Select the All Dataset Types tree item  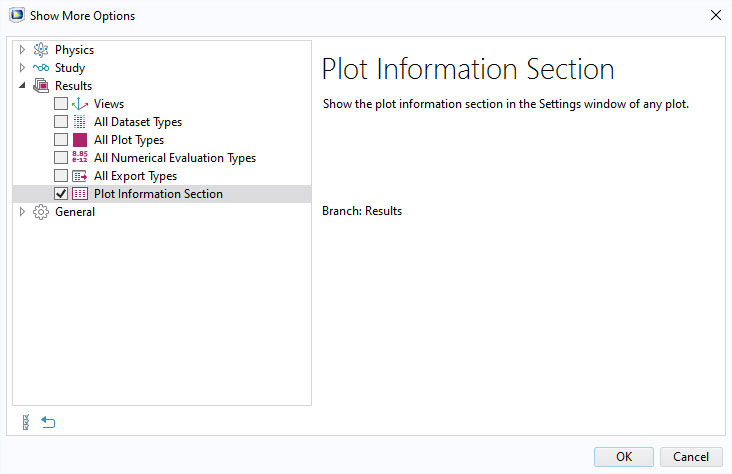pos(138,122)
